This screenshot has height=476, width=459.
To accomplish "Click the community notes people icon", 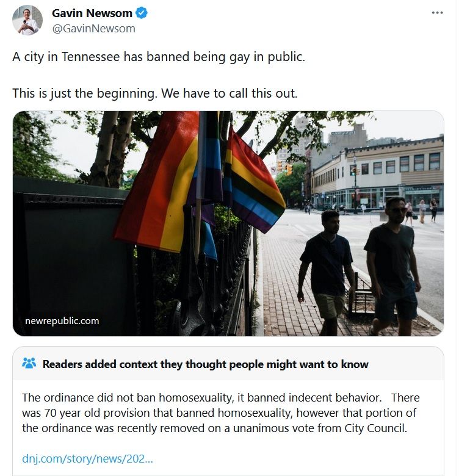I will pos(29,363).
